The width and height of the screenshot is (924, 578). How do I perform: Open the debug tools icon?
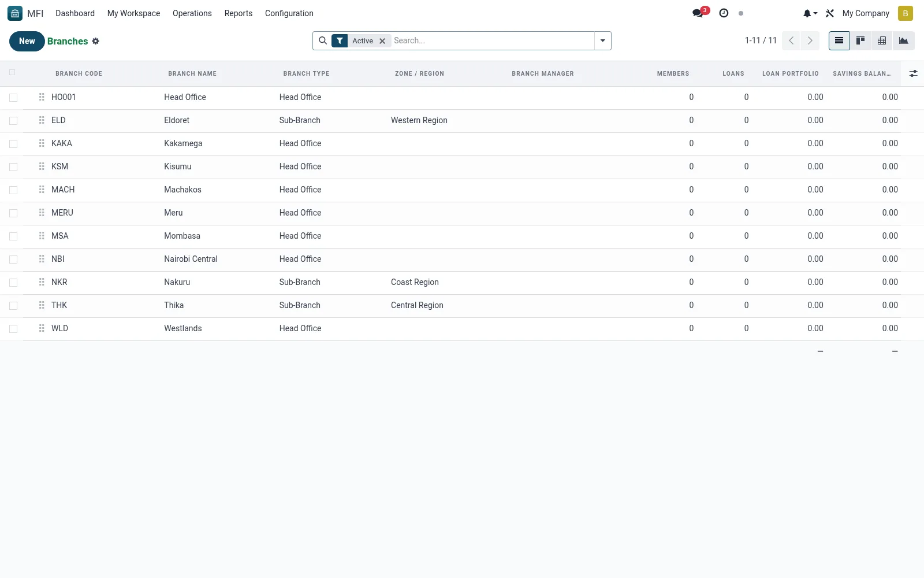[x=830, y=13]
